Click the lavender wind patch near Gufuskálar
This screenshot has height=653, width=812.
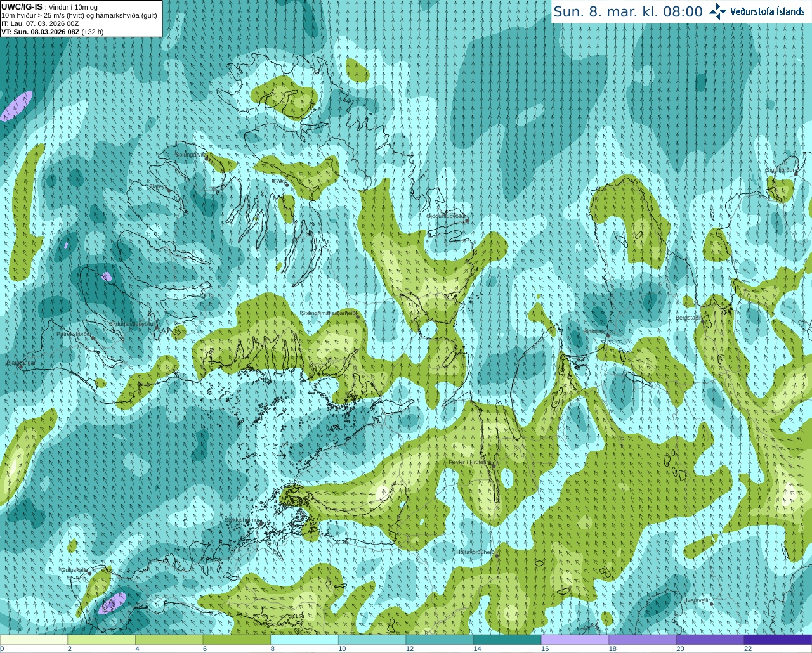(x=112, y=603)
